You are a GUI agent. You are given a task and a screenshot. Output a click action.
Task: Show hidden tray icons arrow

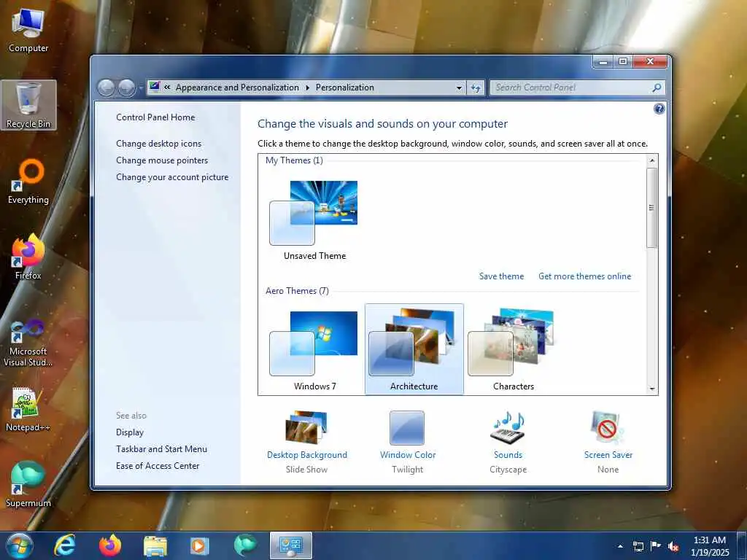620,546
